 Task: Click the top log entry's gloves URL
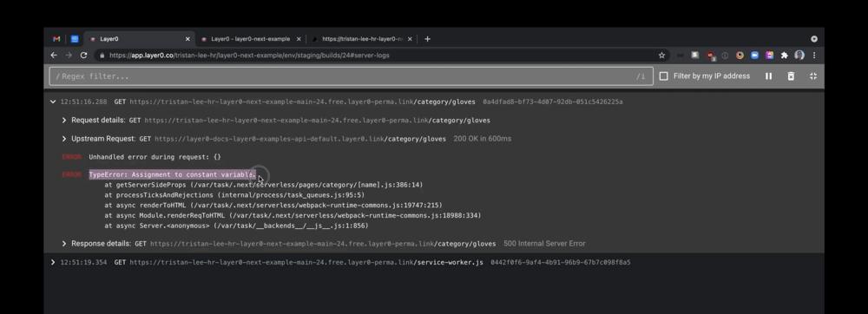[x=302, y=101]
